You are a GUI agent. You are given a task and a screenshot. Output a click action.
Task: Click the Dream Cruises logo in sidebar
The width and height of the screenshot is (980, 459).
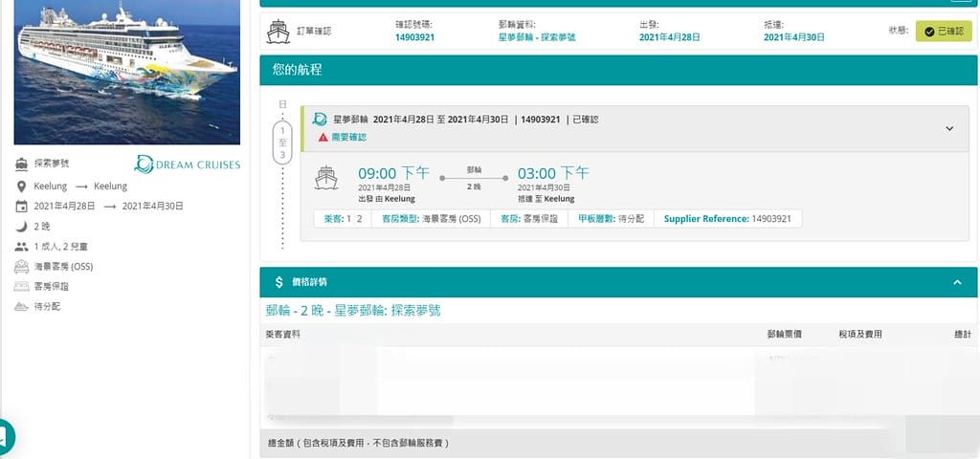(x=188, y=164)
